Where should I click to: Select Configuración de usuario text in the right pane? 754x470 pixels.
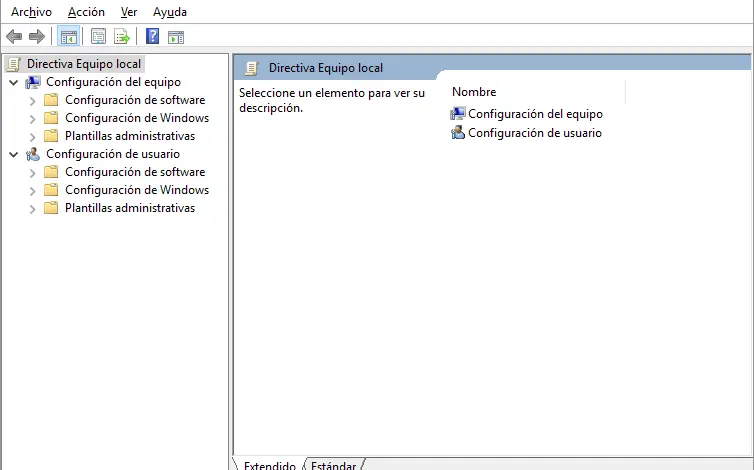535,133
